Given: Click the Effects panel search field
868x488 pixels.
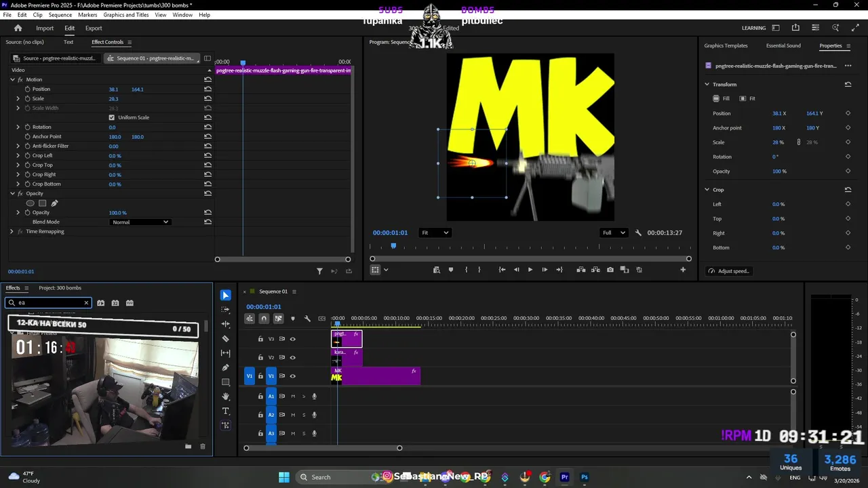Looking at the screenshot, I should (48, 303).
